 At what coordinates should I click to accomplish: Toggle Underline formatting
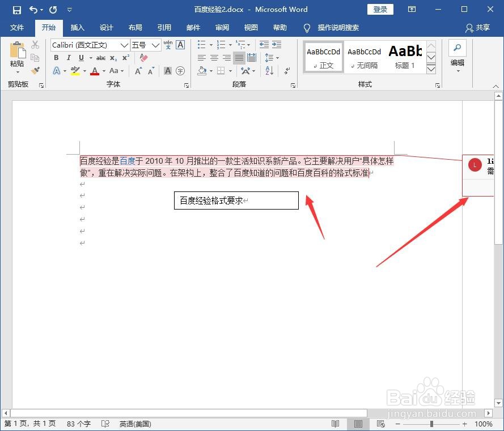point(81,58)
